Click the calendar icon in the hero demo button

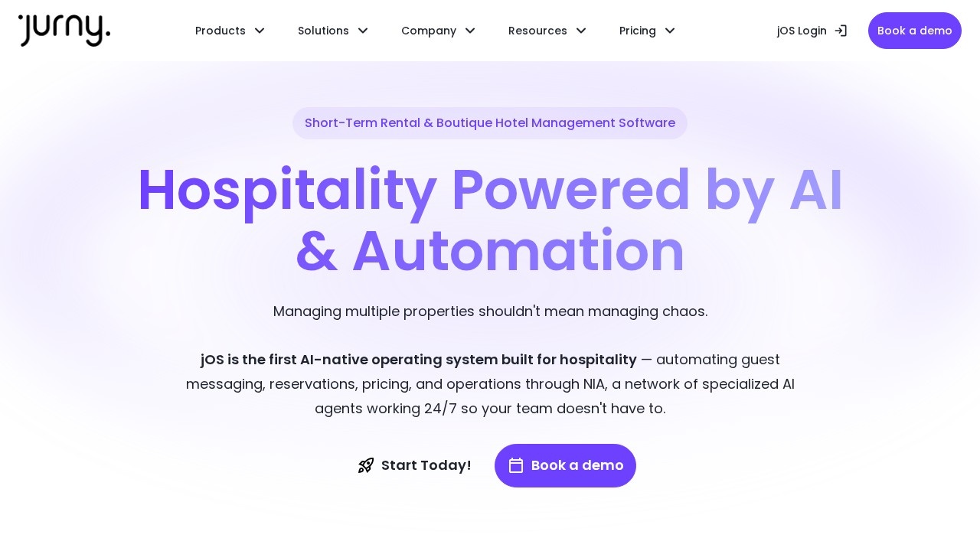coord(516,465)
